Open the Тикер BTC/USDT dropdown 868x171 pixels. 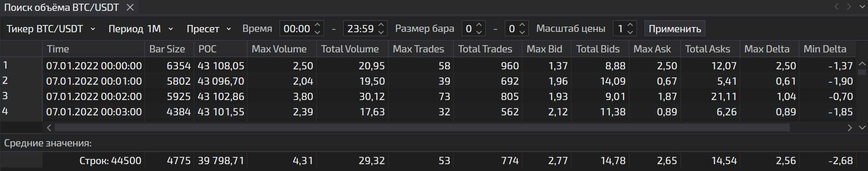(x=51, y=29)
